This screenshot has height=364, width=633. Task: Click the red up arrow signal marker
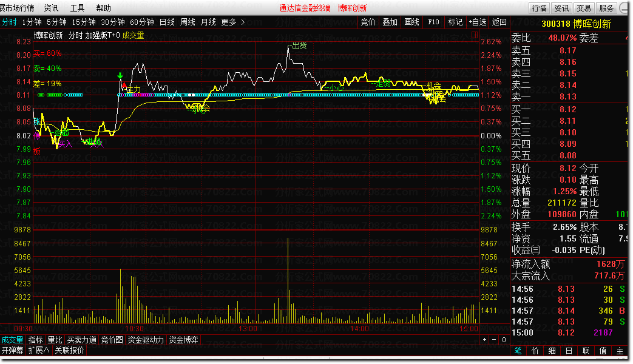124,85
